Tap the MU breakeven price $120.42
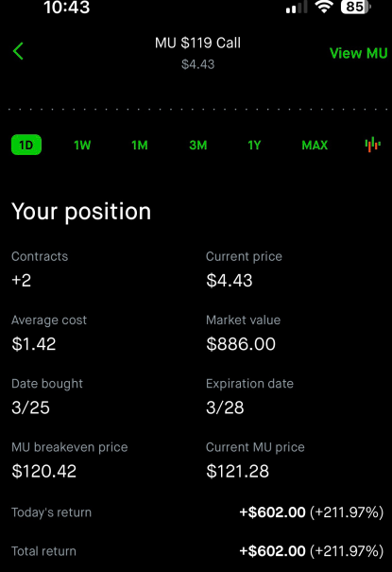392x572 pixels. (44, 471)
